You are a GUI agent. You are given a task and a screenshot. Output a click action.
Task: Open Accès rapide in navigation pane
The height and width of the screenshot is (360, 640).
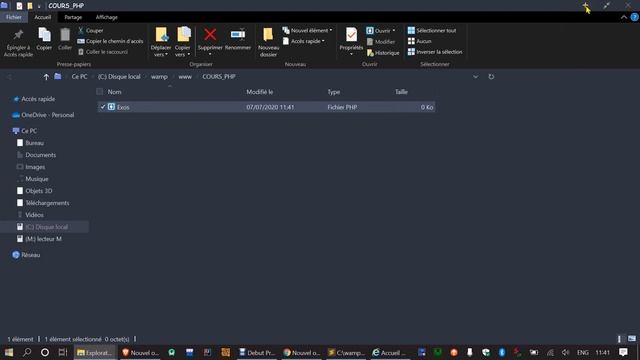[38, 99]
